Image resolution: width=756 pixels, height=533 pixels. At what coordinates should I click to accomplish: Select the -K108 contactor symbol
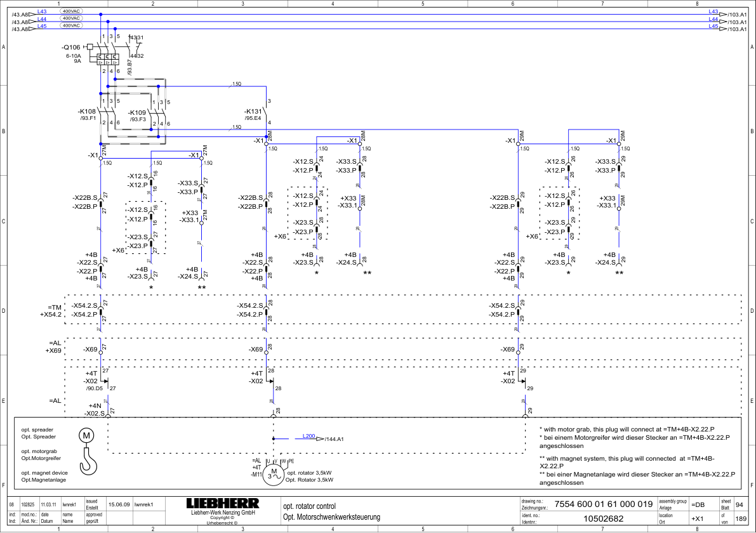pyautogui.click(x=107, y=112)
